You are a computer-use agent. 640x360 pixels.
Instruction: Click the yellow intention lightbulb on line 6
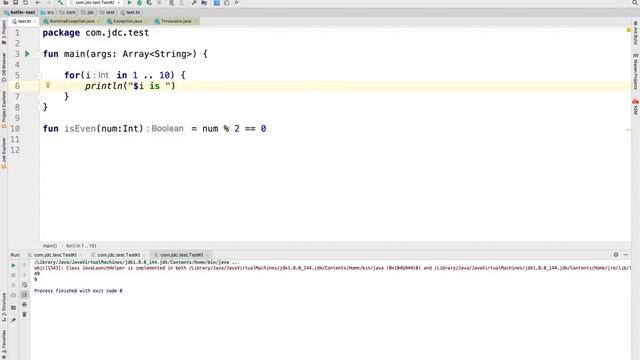coord(48,85)
